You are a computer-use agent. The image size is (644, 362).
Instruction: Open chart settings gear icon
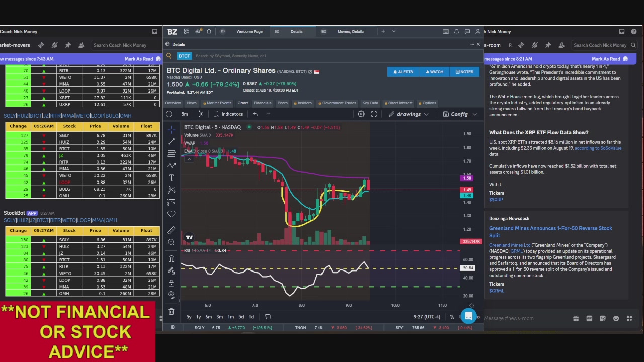pyautogui.click(x=361, y=114)
